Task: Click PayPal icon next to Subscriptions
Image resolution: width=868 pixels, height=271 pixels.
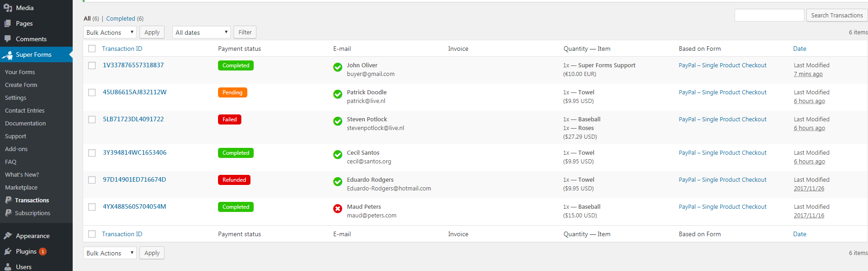Action: coord(8,213)
